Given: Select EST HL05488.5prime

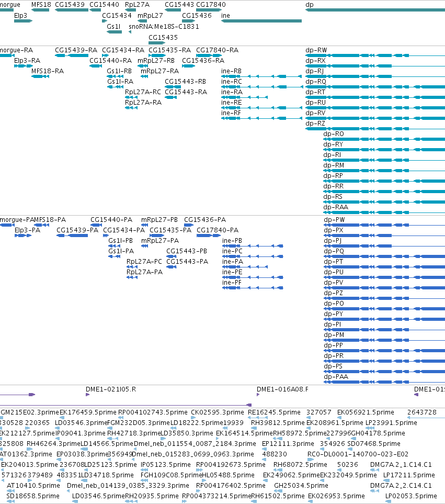Looking at the screenshot, I should point(228,475).
